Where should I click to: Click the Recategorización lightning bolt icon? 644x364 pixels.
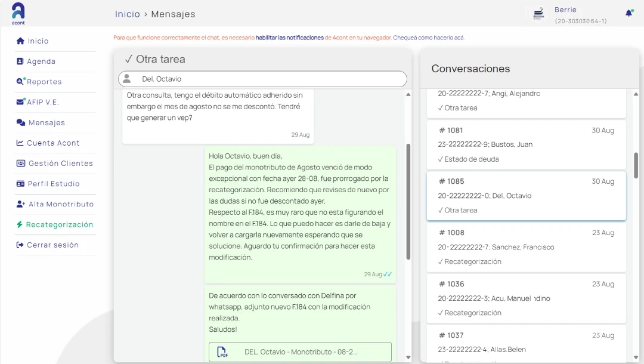click(20, 225)
